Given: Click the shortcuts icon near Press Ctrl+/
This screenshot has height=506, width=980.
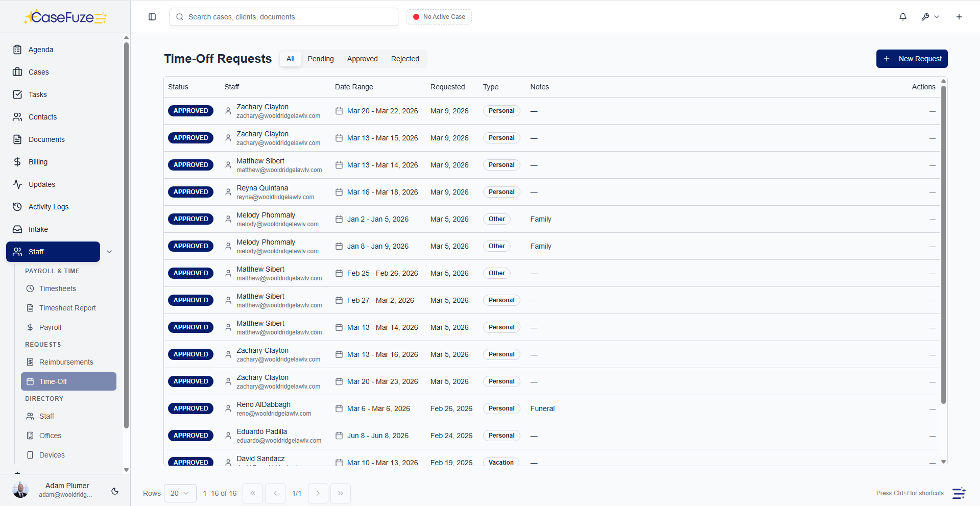Looking at the screenshot, I should [x=959, y=493].
